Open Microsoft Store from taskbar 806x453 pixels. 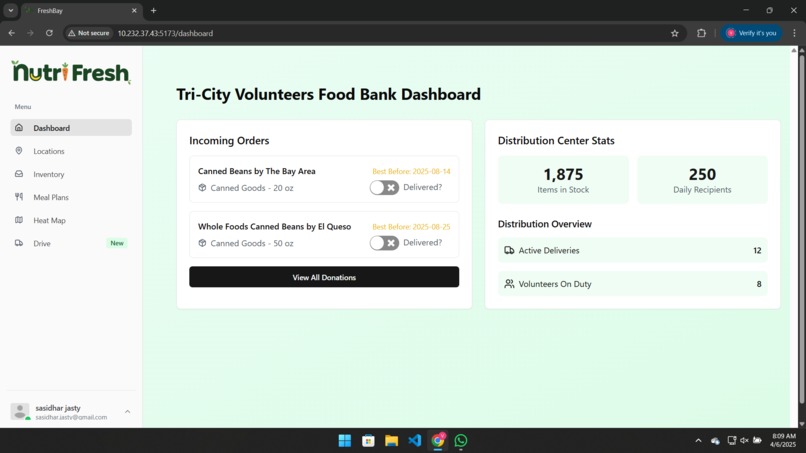(x=368, y=441)
